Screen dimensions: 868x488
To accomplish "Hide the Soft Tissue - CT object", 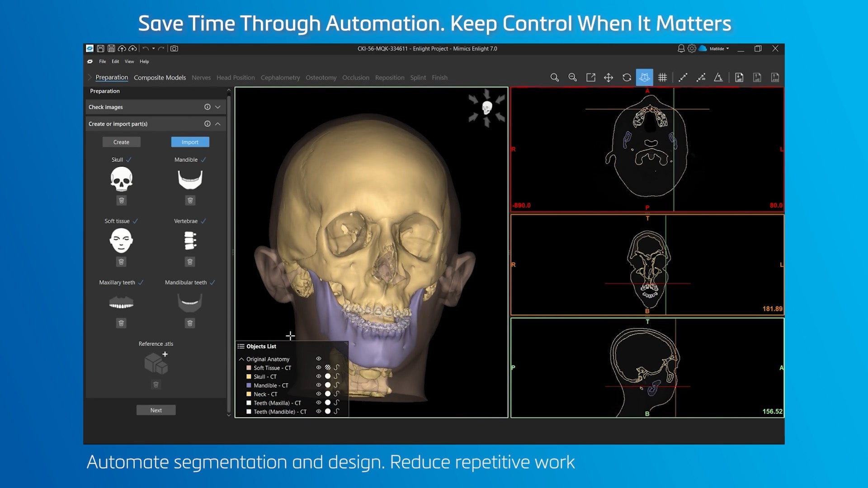I will (318, 368).
